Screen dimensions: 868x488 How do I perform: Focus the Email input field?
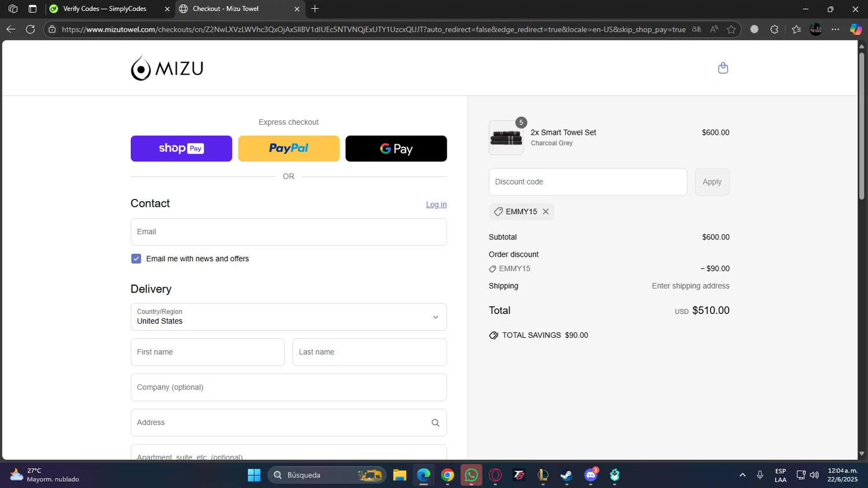[x=289, y=232]
